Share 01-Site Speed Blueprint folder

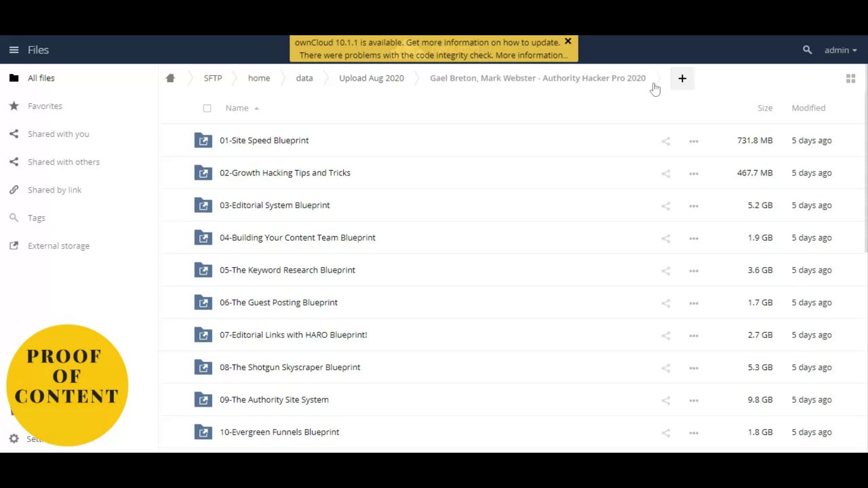tap(666, 141)
